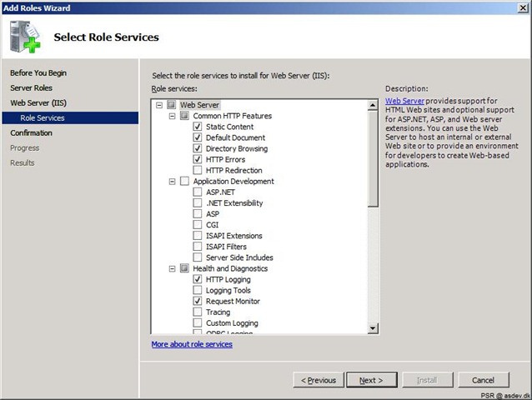Enable .NET Extensibility checkbox

[198, 203]
